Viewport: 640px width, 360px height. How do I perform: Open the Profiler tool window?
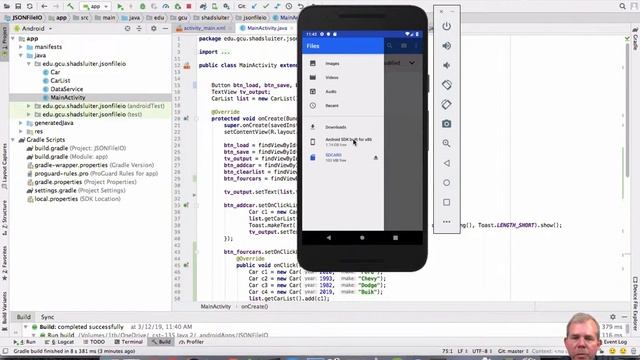point(191,342)
